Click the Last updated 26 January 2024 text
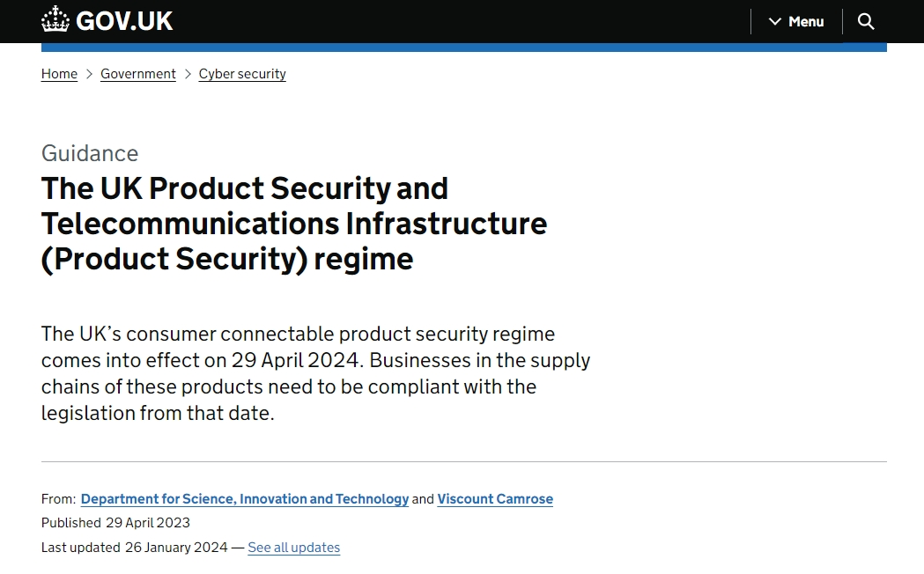 pos(134,548)
